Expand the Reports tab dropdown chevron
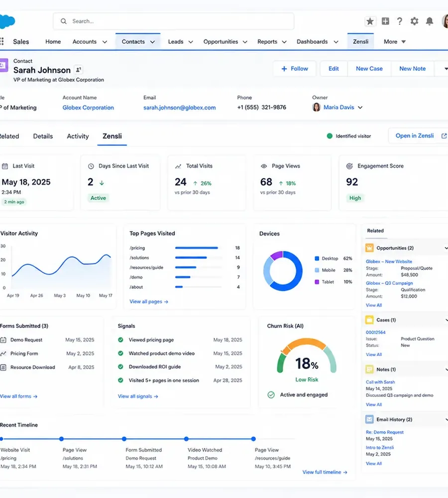The width and height of the screenshot is (448, 498). [284, 42]
